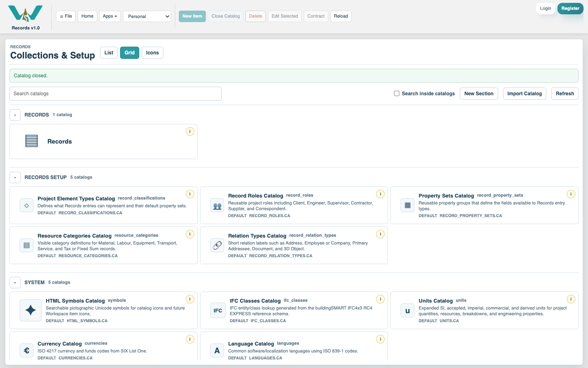Click the New Section button
This screenshot has height=368, width=588.
point(479,94)
